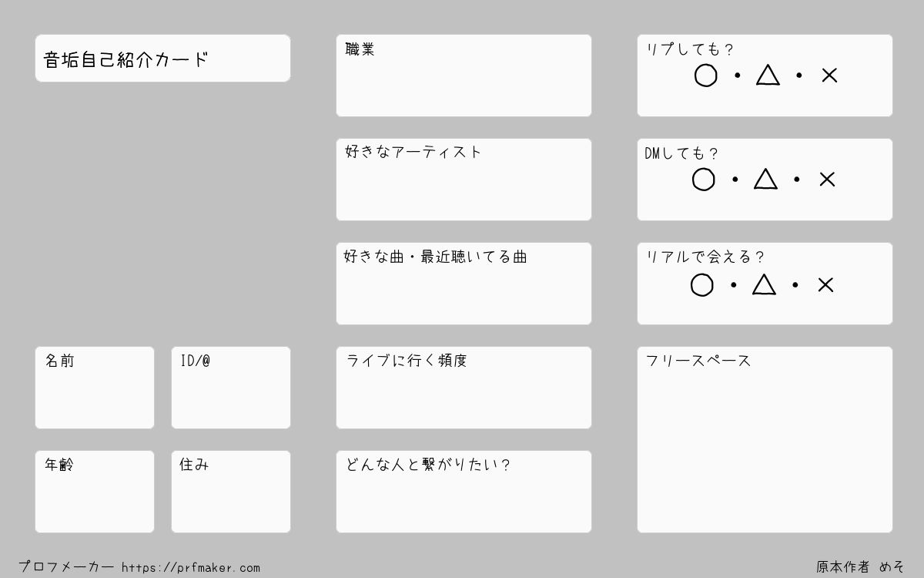Choose the circle under DMしても？

click(x=704, y=180)
